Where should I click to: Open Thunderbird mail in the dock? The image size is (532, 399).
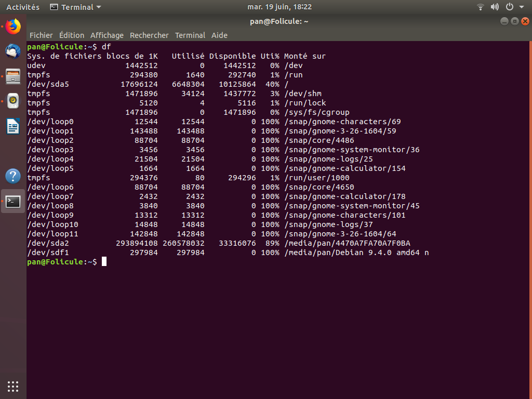[13, 51]
